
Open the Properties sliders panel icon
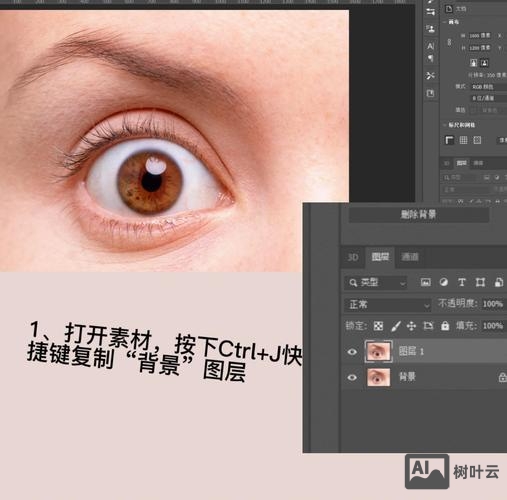click(430, 12)
